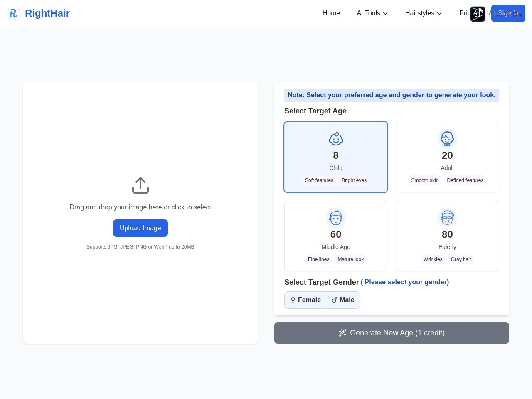Expand the Hairstyles dropdown
532x399 pixels.
coord(424,13)
